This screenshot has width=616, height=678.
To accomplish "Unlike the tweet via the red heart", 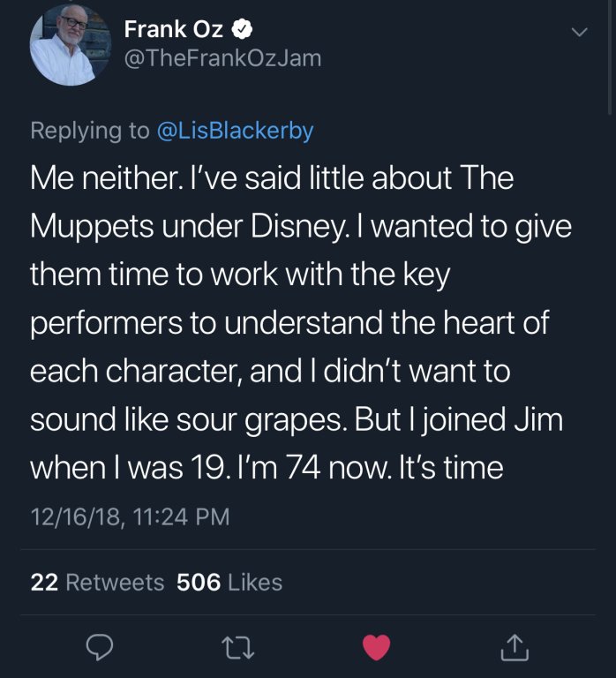I will pyautogui.click(x=377, y=648).
